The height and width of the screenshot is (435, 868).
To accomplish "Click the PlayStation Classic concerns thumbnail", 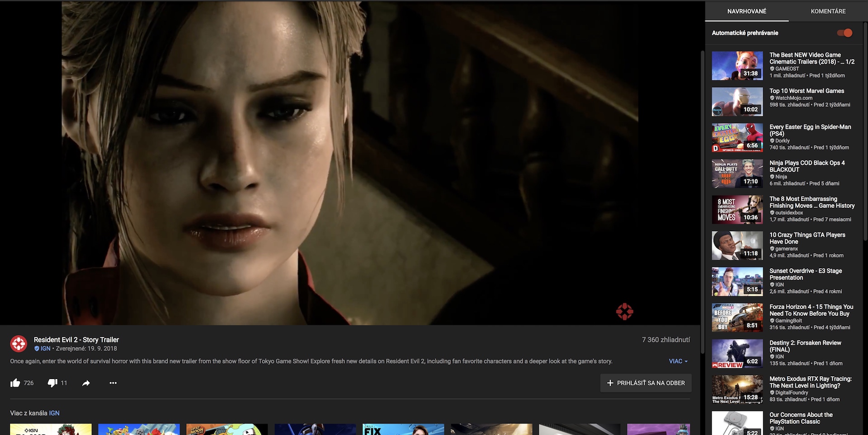I will tap(737, 423).
